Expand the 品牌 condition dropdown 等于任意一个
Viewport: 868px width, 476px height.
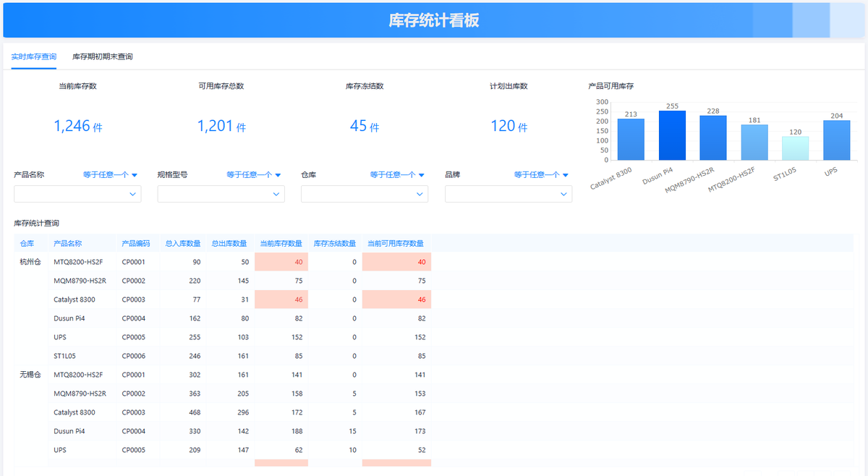(540, 174)
